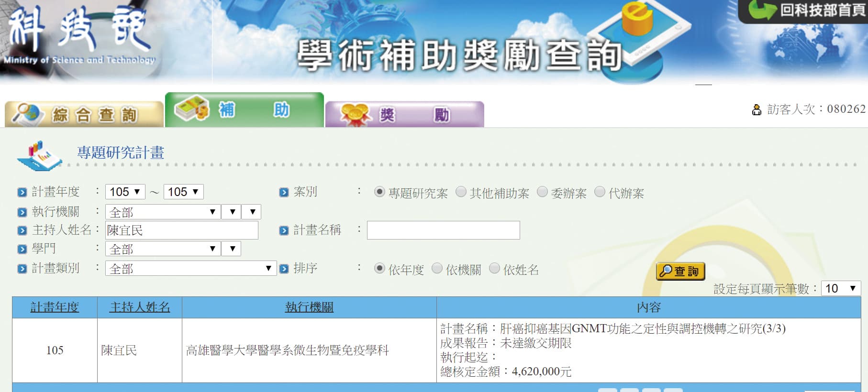Open the ending 計畫年度 dropdown
The height and width of the screenshot is (392, 868).
pos(183,192)
